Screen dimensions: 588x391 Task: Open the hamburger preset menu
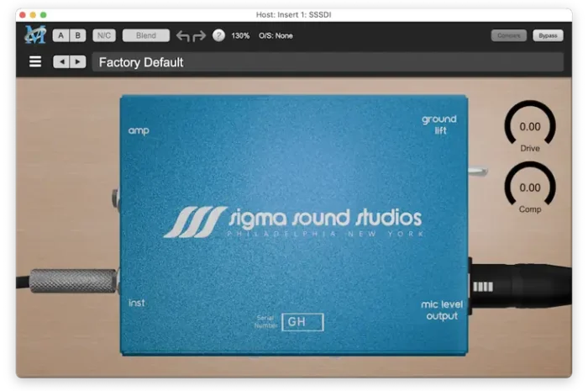point(35,61)
